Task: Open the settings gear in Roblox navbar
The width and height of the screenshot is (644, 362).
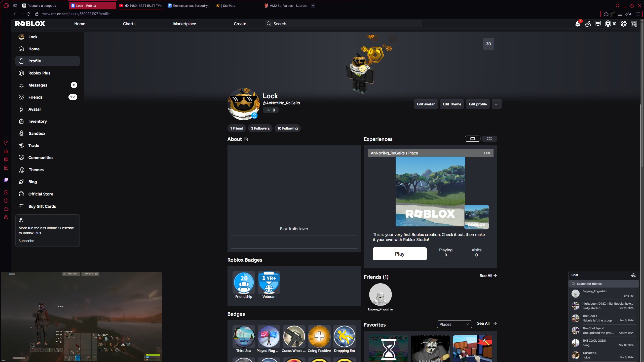Action: [623, 24]
